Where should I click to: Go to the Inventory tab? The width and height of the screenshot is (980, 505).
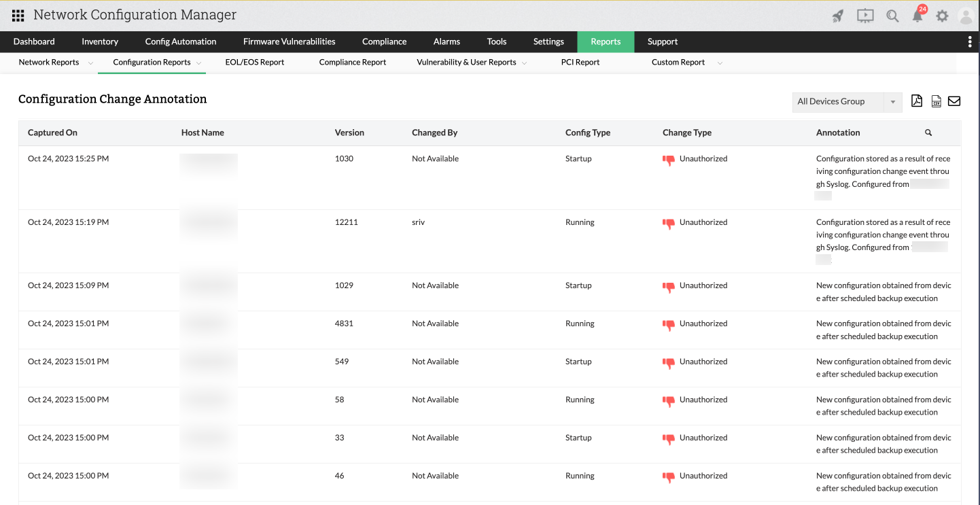pyautogui.click(x=100, y=41)
